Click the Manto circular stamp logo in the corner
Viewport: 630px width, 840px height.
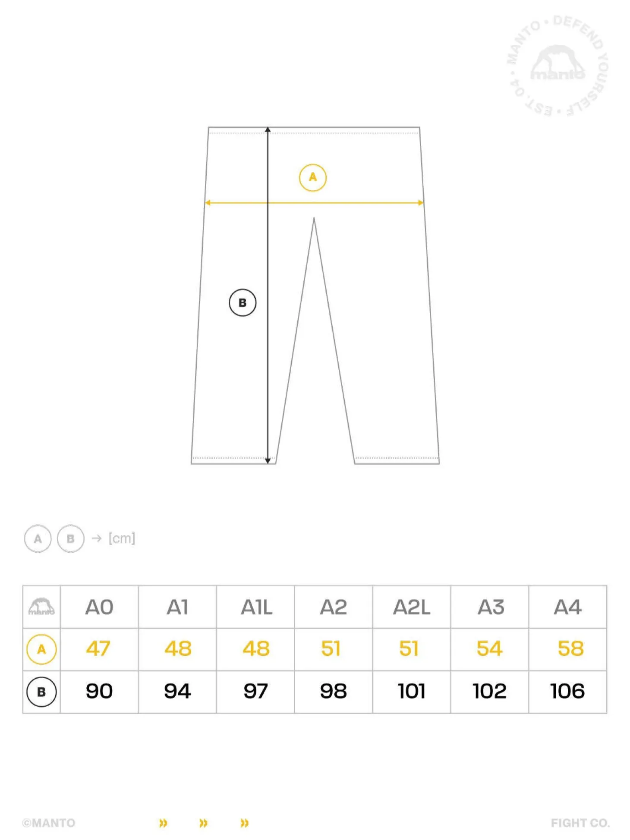point(558,66)
